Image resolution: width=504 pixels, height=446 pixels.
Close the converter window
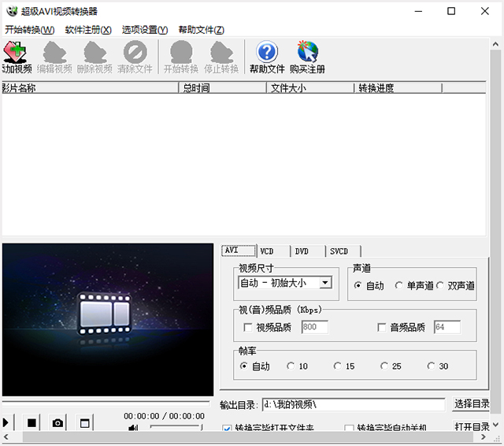(485, 11)
